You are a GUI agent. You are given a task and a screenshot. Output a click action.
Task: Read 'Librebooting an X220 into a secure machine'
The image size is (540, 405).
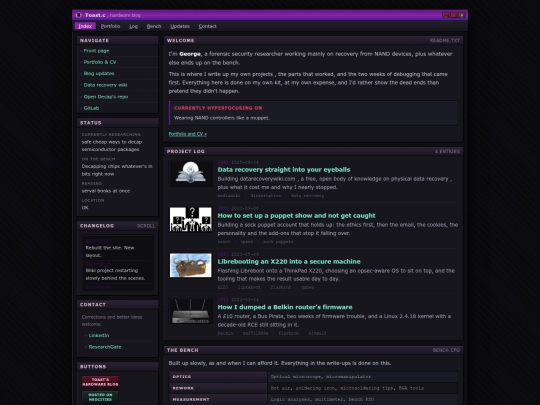point(289,261)
